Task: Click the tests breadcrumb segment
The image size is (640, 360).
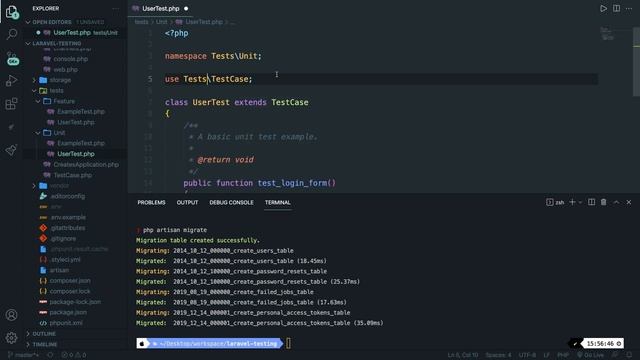Action: (x=141, y=22)
